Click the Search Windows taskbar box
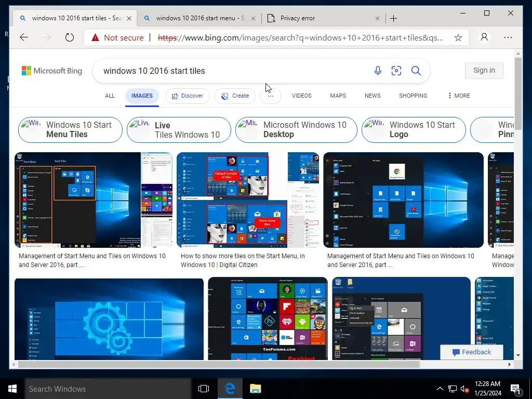This screenshot has height=399, width=532. coord(108,389)
